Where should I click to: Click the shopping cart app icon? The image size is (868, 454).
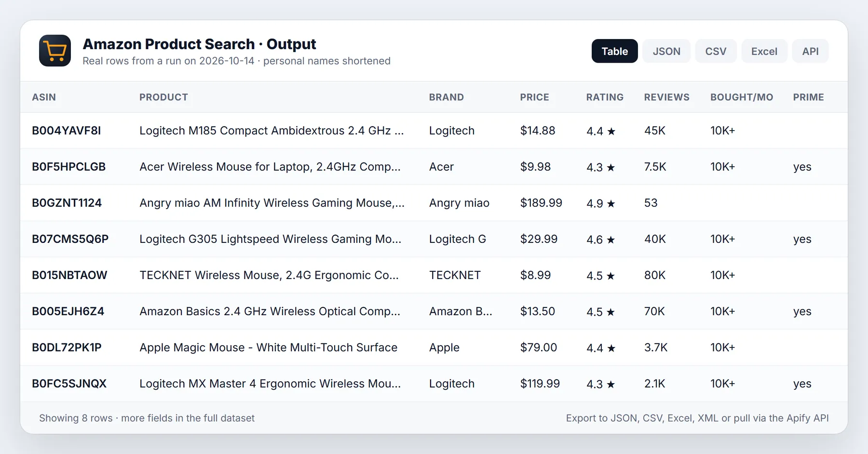click(55, 51)
